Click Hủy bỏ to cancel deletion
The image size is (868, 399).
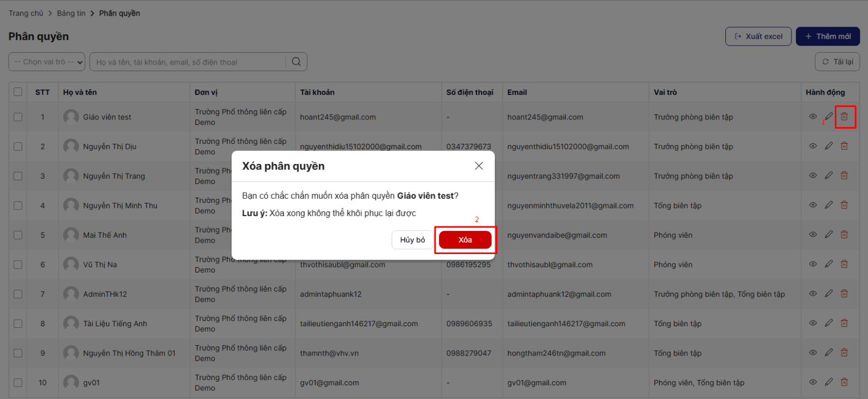click(x=412, y=240)
